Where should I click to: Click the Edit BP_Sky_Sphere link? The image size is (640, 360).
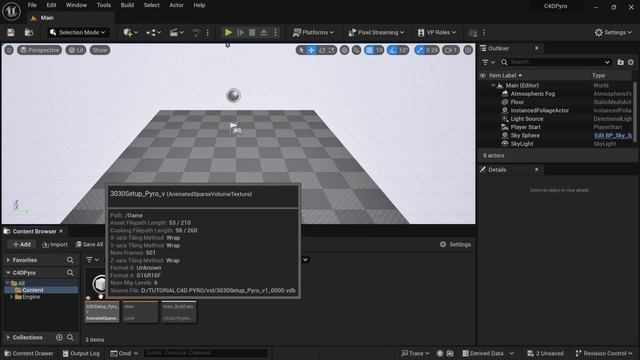(613, 136)
